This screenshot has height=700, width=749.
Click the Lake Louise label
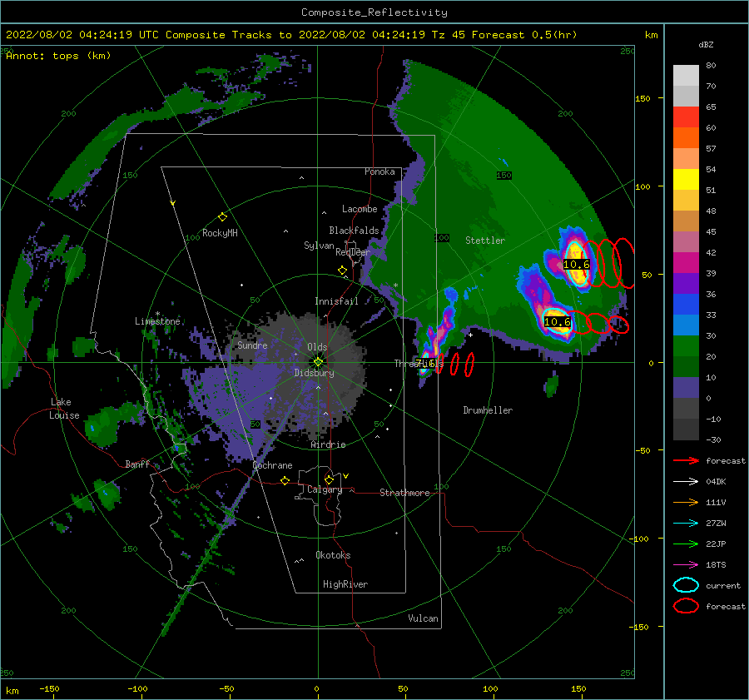tap(65, 409)
